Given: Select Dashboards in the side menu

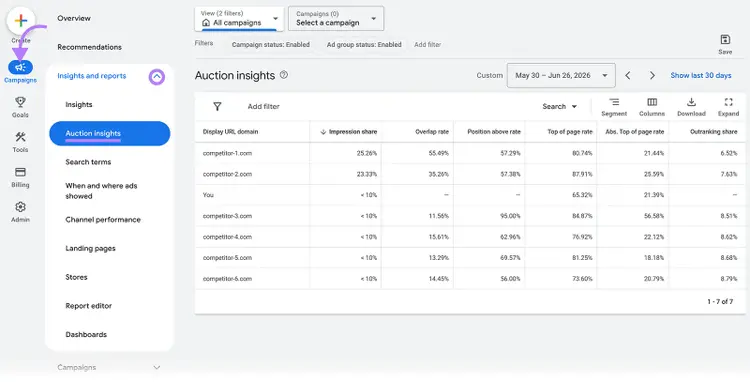Looking at the screenshot, I should 86,334.
